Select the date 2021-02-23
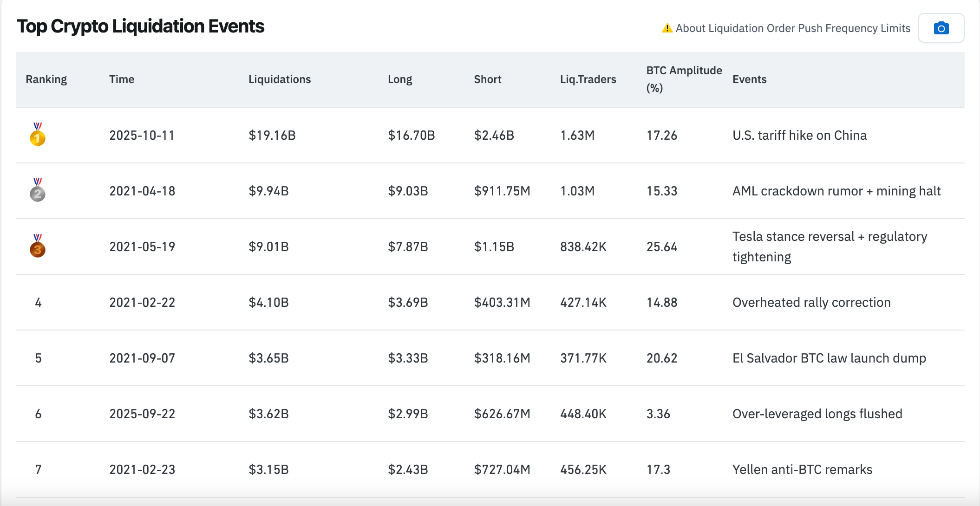 pos(142,469)
